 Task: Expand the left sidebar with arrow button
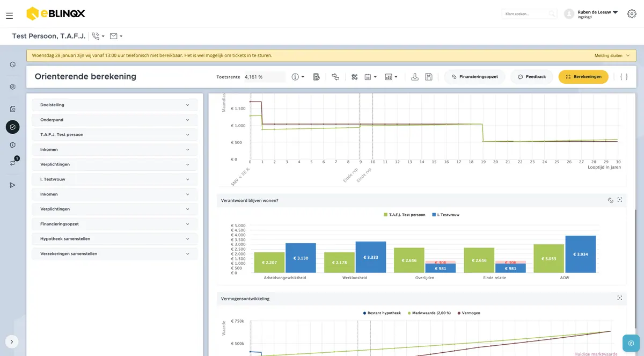(12, 342)
